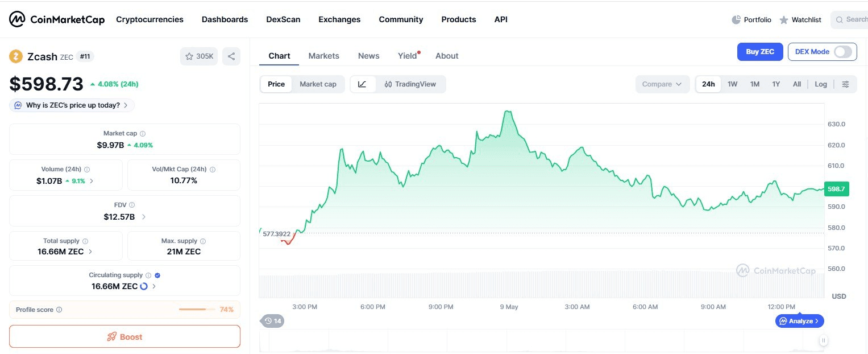
Task: Click the $9.97B market cap value
Action: coord(110,145)
